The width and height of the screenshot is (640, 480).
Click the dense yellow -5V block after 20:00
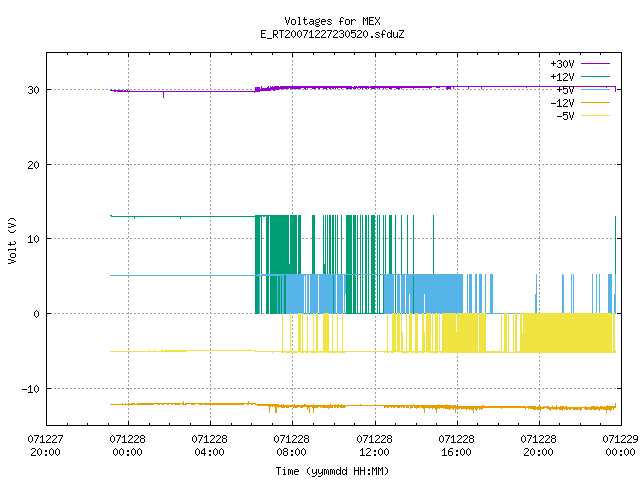tap(567, 333)
